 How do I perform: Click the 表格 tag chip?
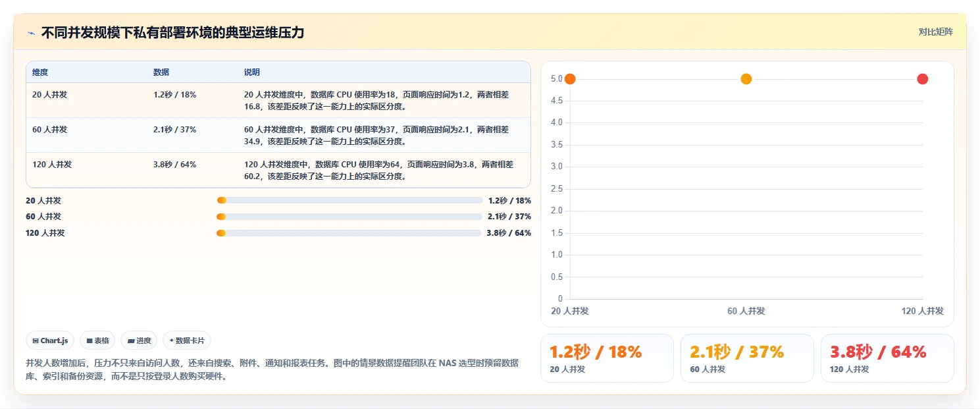click(x=97, y=341)
